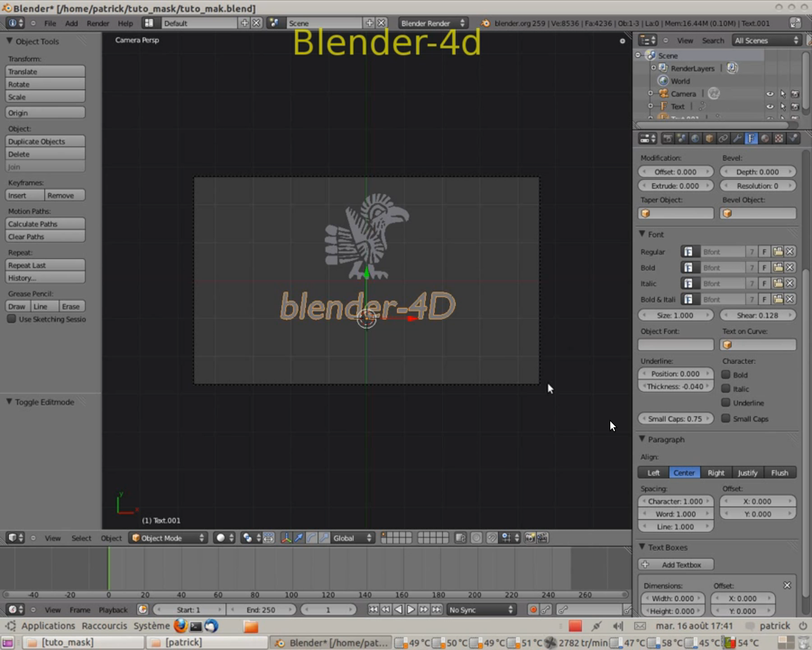Enable the Bold character checkbox

tap(726, 375)
